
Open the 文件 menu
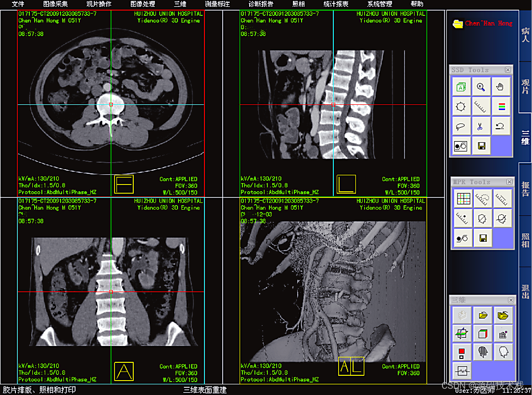click(18, 4)
